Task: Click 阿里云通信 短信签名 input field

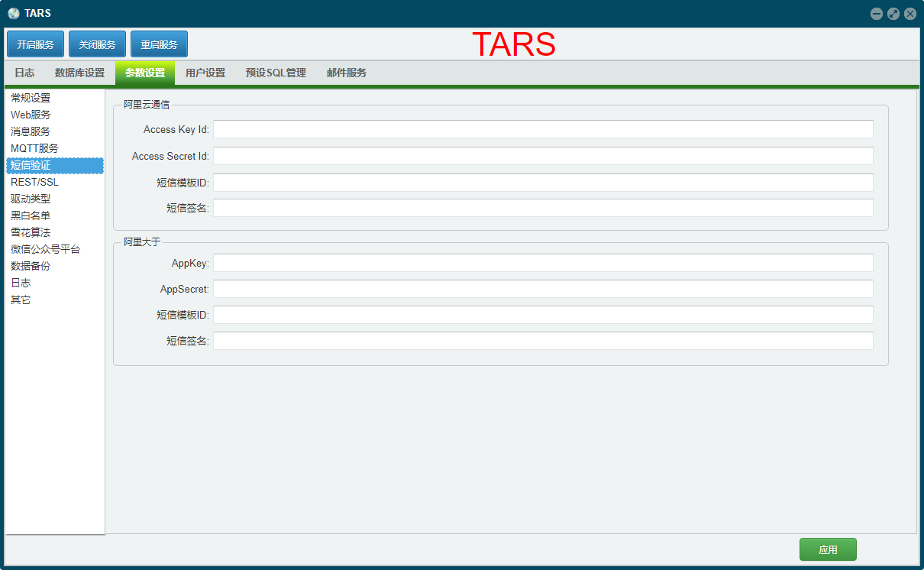Action: 543,208
